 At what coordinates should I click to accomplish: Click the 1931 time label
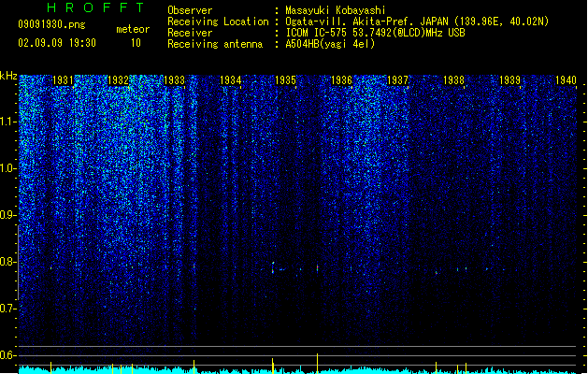[63, 80]
